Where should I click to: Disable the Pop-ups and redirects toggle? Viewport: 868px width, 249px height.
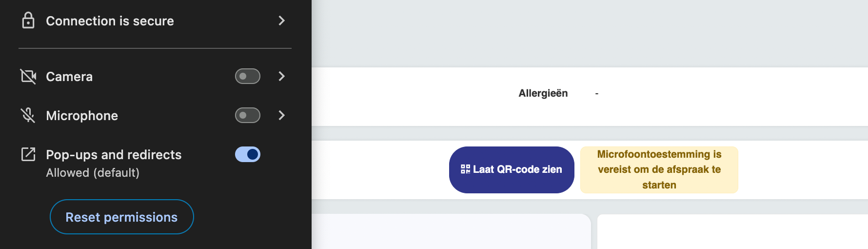click(x=248, y=154)
